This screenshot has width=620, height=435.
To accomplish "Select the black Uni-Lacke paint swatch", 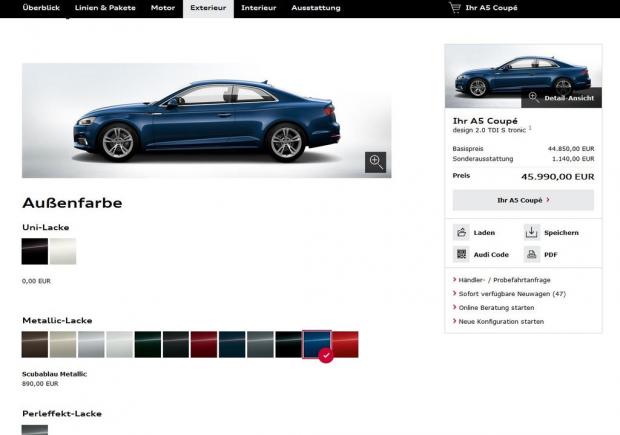I will (x=35, y=252).
